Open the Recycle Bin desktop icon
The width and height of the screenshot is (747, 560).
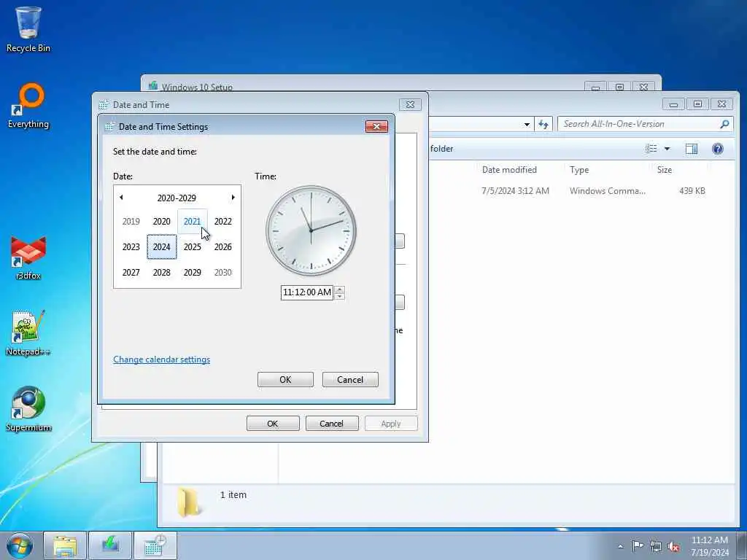tap(28, 29)
